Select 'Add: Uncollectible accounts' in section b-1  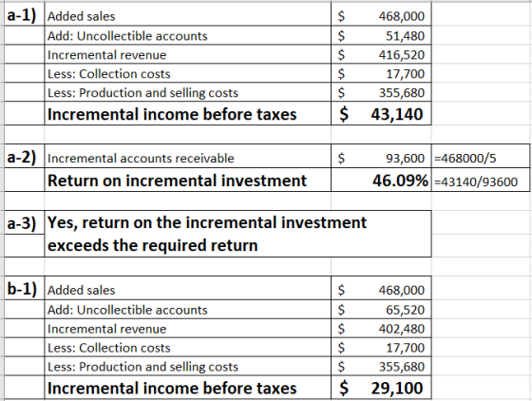[188, 310]
